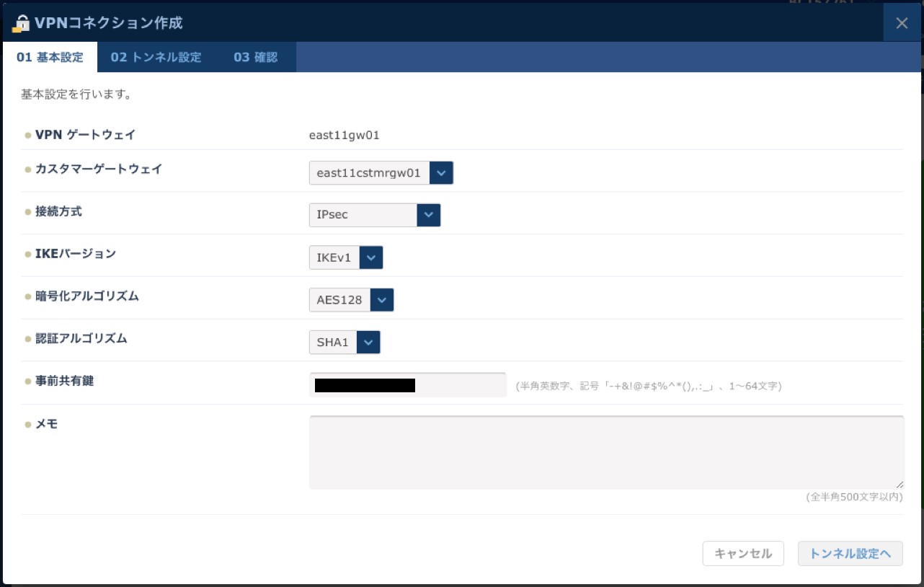Expand the IPsec connection method select

(x=363, y=215)
